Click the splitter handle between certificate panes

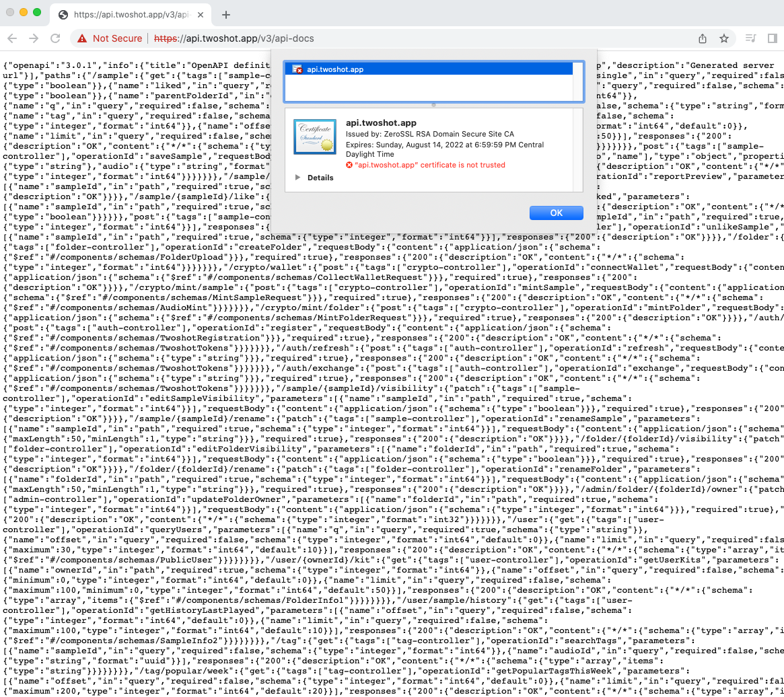point(433,105)
